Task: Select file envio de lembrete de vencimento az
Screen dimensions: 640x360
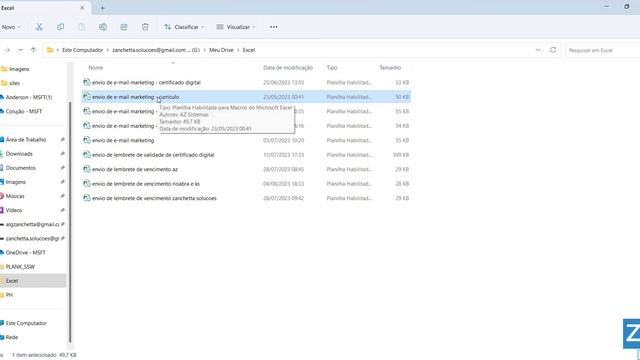Action: click(x=246, y=169)
